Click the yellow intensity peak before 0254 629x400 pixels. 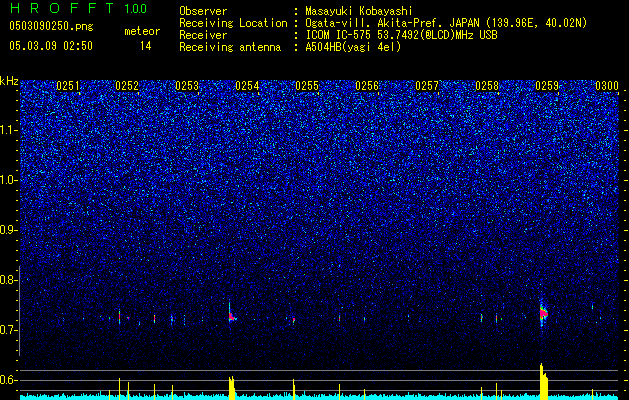(x=231, y=388)
